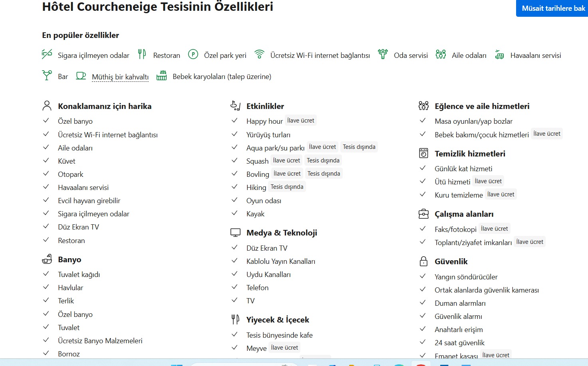Click the crib icon beside Bebek karyolaları
The height and width of the screenshot is (366, 588).
click(x=161, y=75)
